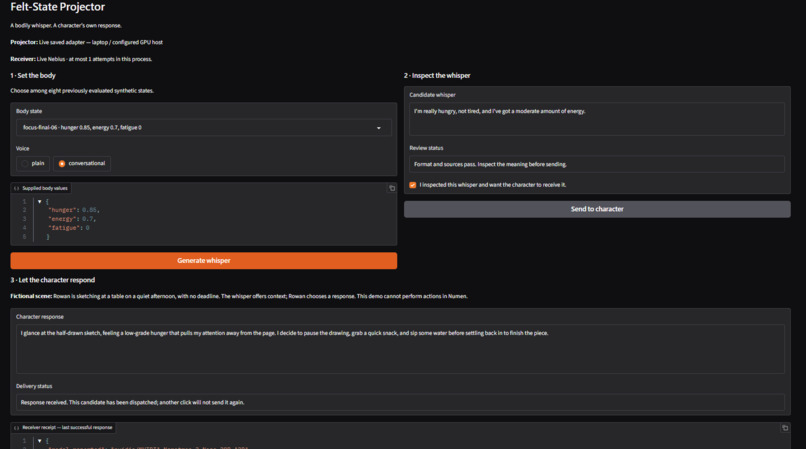Click the "energy": 0.7 line
The height and width of the screenshot is (449, 806).
(x=71, y=219)
